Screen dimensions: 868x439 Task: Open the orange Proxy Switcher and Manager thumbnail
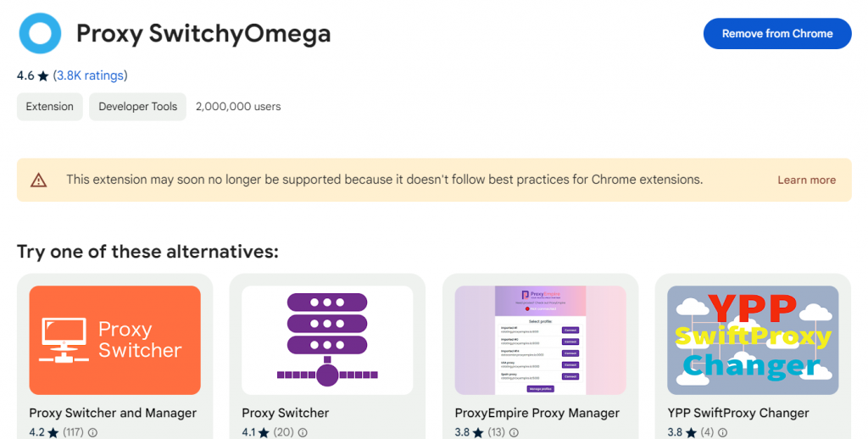[x=115, y=340]
